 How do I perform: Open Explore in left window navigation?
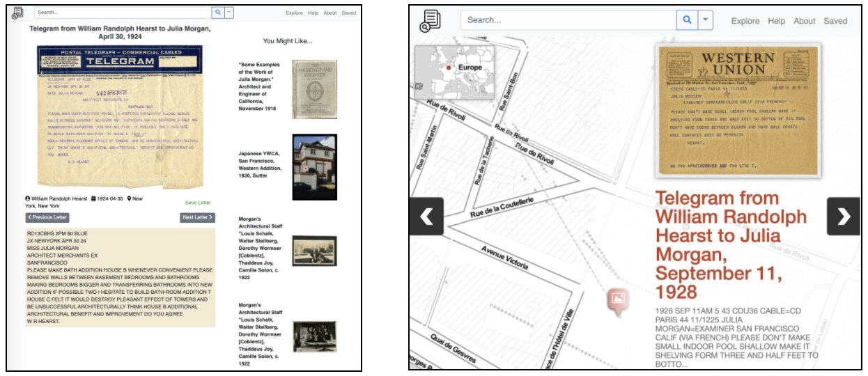tap(294, 13)
